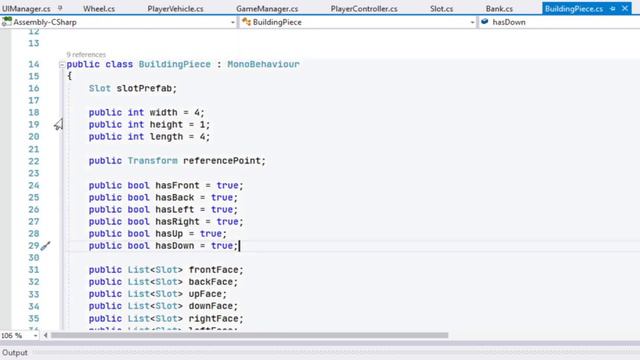This screenshot has height=360, width=640.
Task: Click the referencePoint Transform field
Action: 222,161
